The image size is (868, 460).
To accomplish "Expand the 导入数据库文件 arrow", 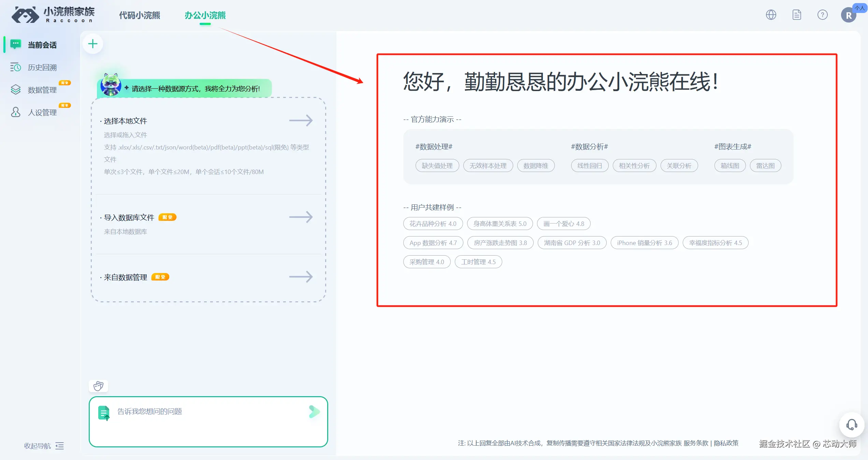I will click(x=301, y=217).
